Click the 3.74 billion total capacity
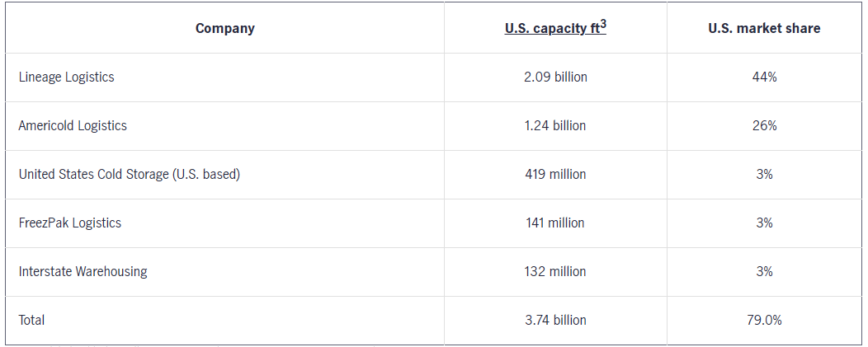This screenshot has width=868, height=347. [x=555, y=320]
